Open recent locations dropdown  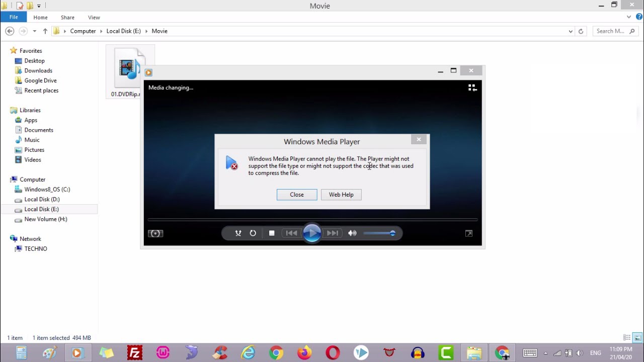tap(34, 31)
